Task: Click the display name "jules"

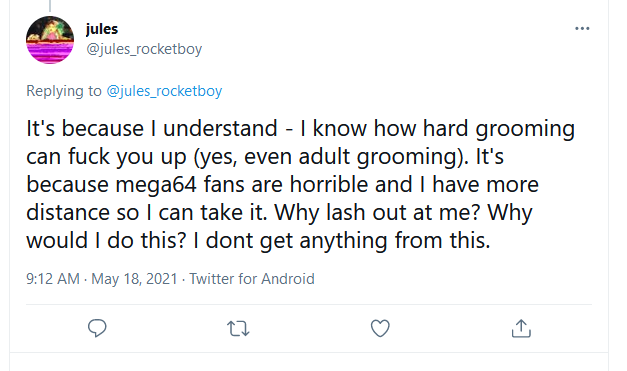Action: click(x=102, y=29)
